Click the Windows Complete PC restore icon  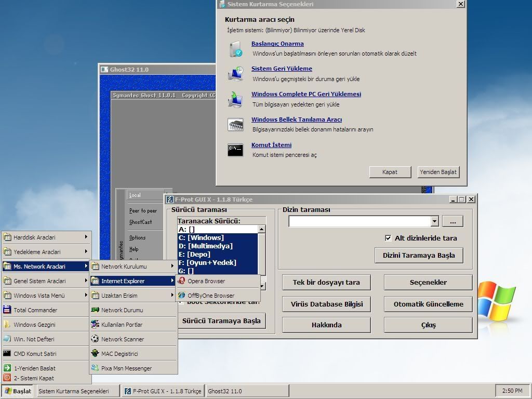tap(235, 99)
